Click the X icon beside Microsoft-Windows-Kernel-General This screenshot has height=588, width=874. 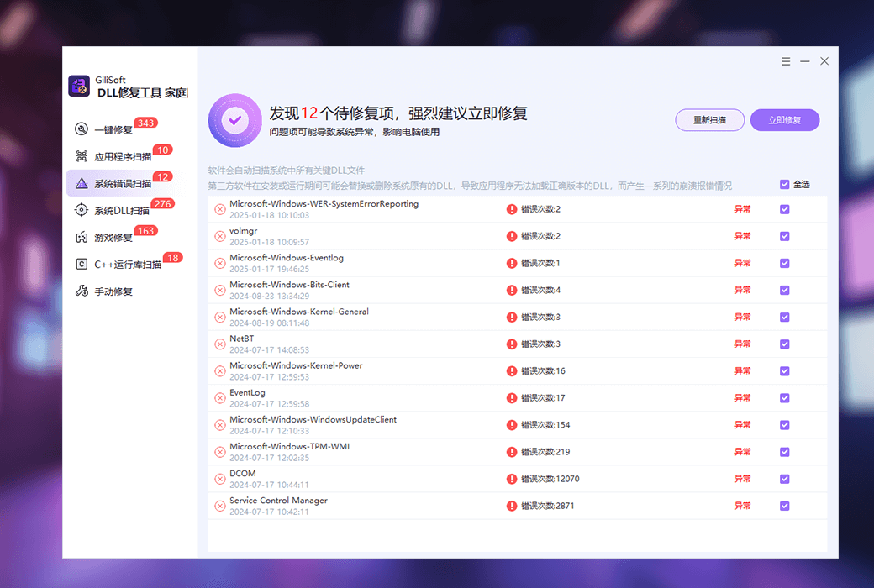(220, 318)
